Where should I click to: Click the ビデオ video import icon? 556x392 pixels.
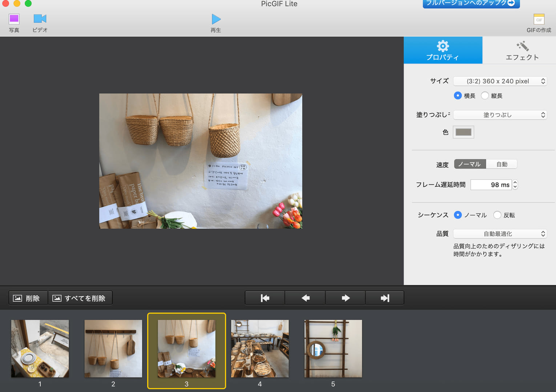tap(40, 19)
